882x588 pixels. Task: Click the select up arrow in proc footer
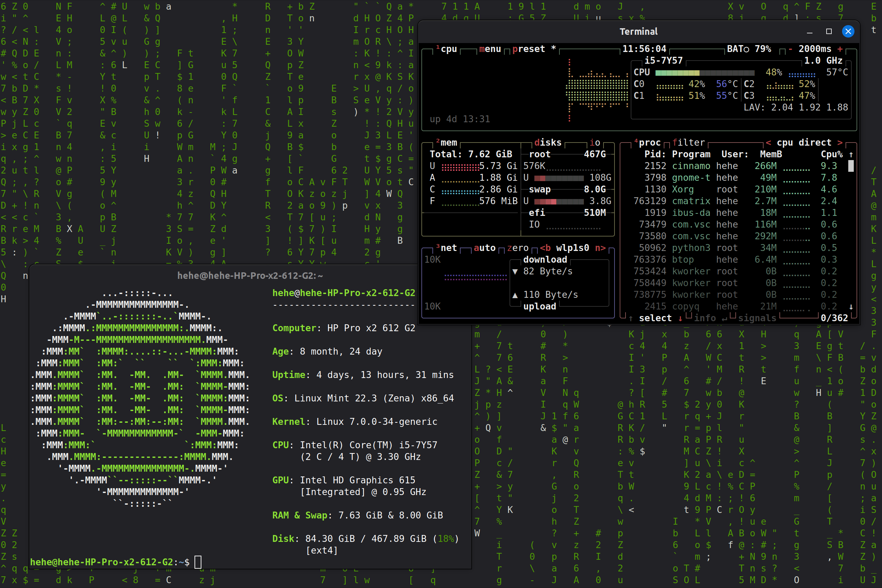click(x=631, y=318)
